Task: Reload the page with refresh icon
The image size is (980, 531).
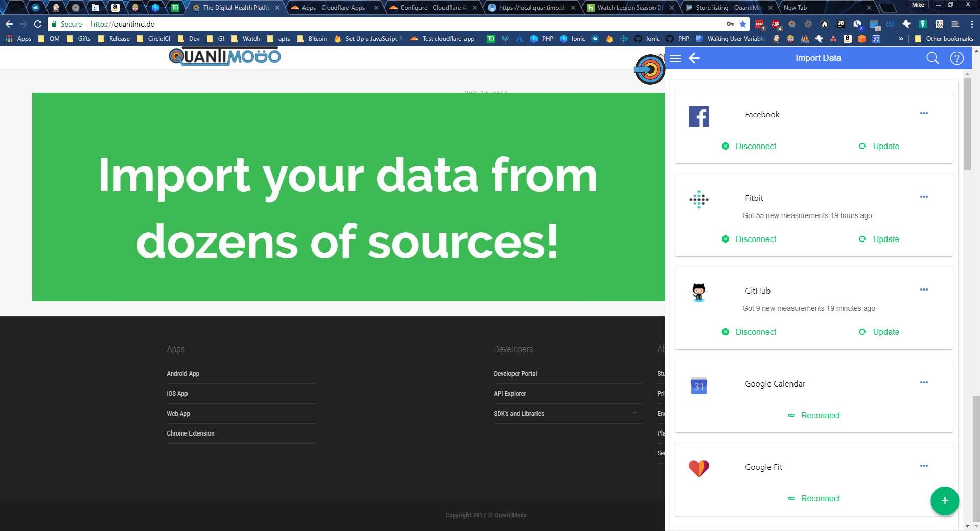Action: [38, 24]
